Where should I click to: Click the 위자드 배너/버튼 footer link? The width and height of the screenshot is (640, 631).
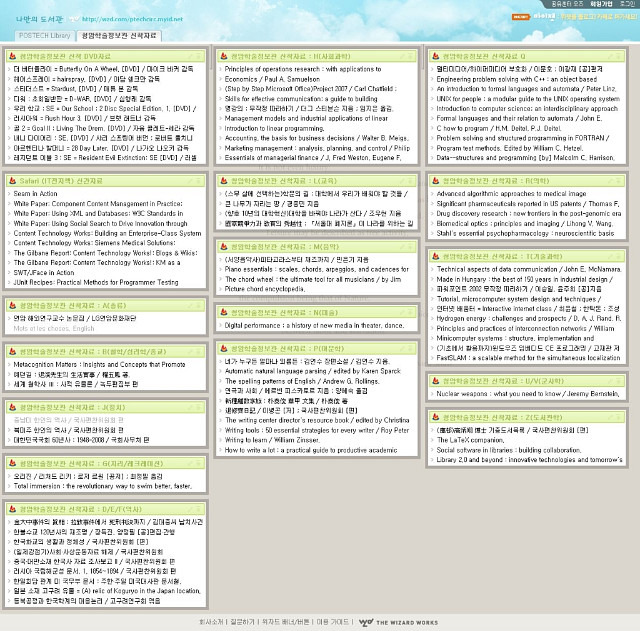pos(286,622)
